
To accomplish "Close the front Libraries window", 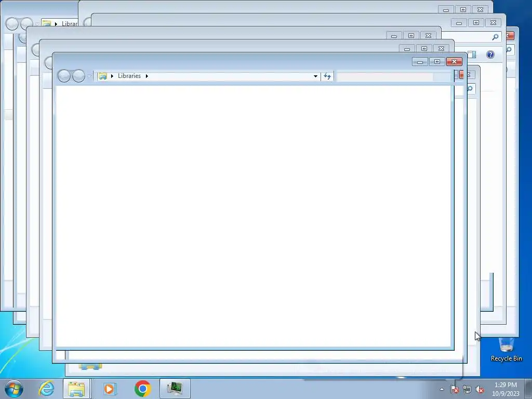I will pos(454,61).
